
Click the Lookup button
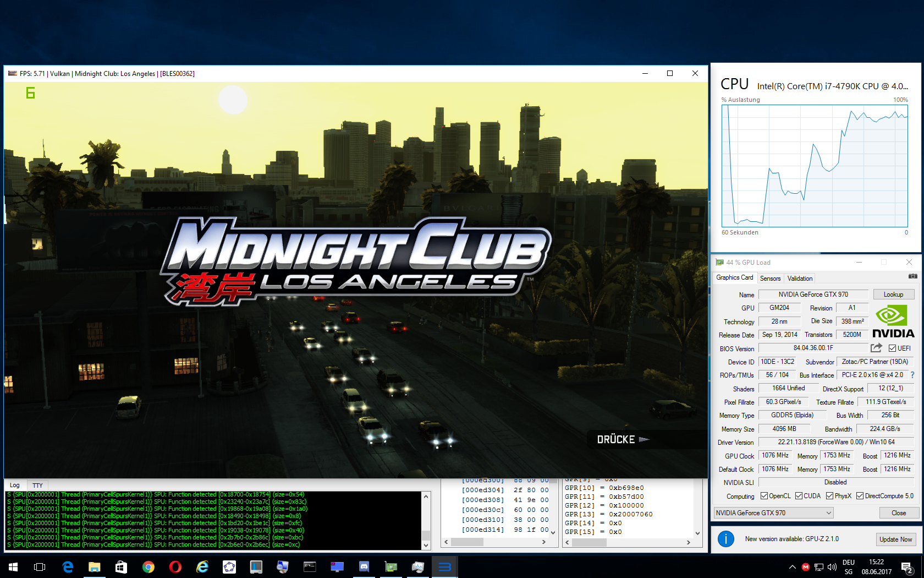893,295
